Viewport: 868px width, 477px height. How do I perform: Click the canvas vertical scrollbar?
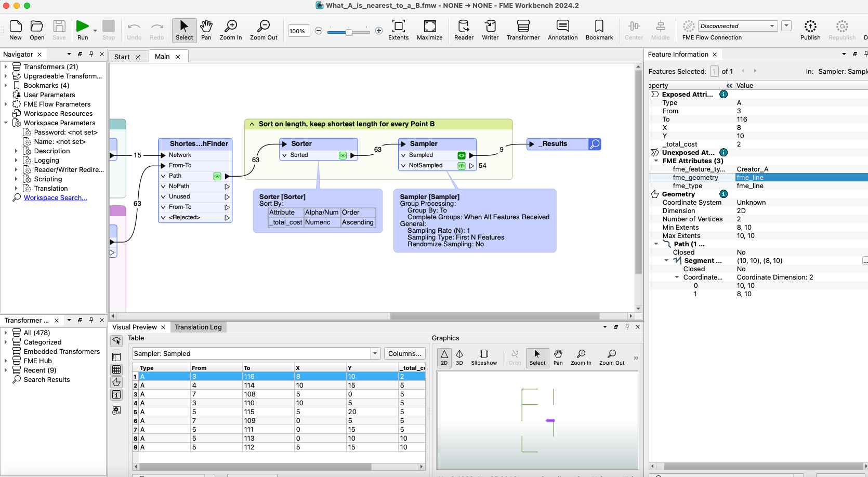click(x=639, y=173)
